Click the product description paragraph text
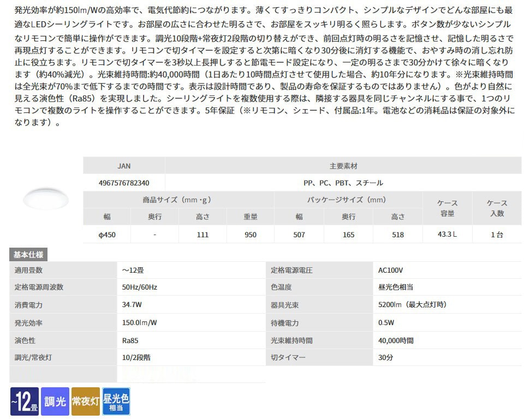Viewport: 530px width, 420px height. pos(262,65)
